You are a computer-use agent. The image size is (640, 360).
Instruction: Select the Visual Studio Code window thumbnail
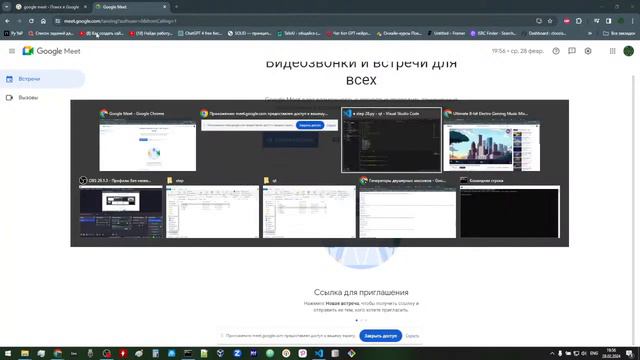pyautogui.click(x=391, y=140)
